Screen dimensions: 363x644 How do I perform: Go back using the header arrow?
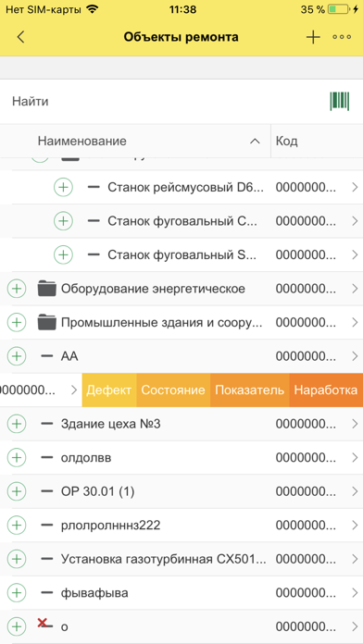[x=20, y=37]
